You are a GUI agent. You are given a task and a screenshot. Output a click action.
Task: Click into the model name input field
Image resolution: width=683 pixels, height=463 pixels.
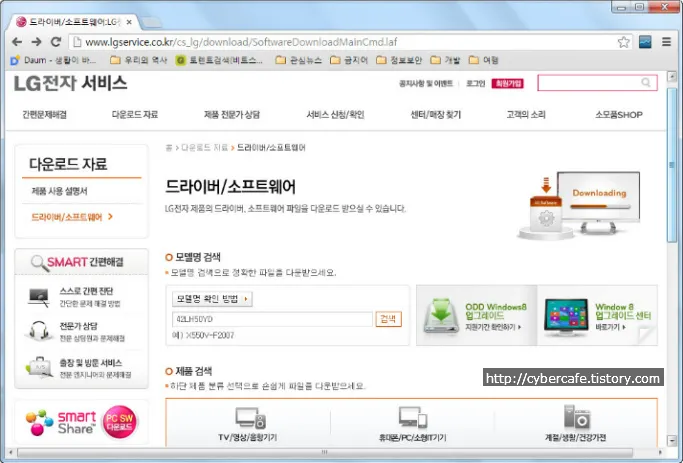(272, 319)
